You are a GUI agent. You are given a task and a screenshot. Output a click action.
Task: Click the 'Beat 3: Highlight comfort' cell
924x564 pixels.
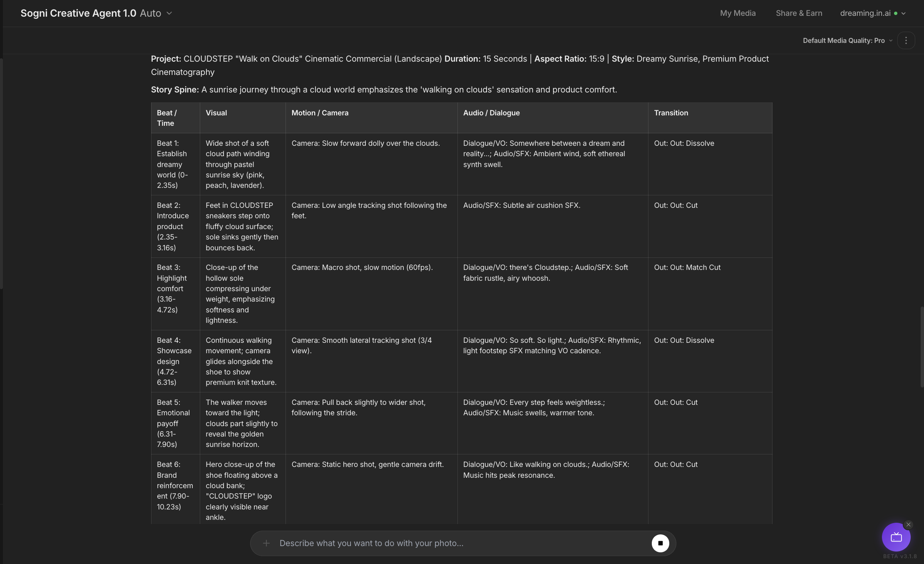[x=175, y=294]
